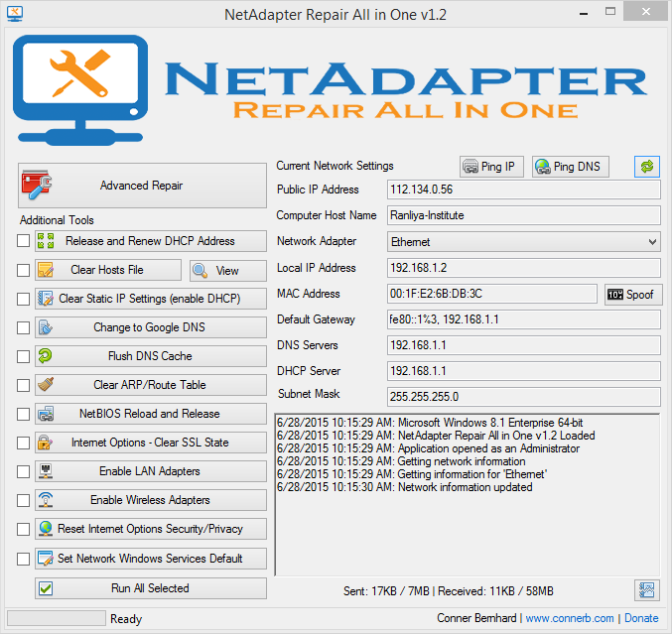Click the Ready status progress bar
The image size is (672, 634).
tap(57, 618)
